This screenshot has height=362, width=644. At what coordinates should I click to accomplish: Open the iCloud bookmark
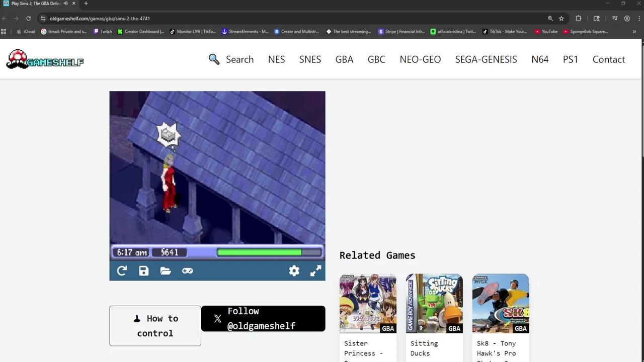[x=26, y=32]
